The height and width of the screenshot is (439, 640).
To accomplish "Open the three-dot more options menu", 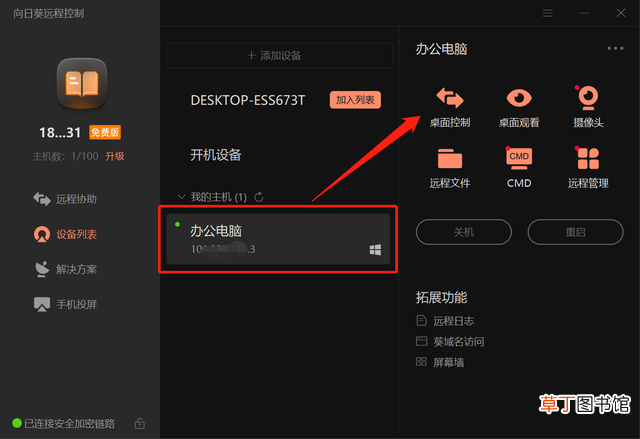I will 615,48.
